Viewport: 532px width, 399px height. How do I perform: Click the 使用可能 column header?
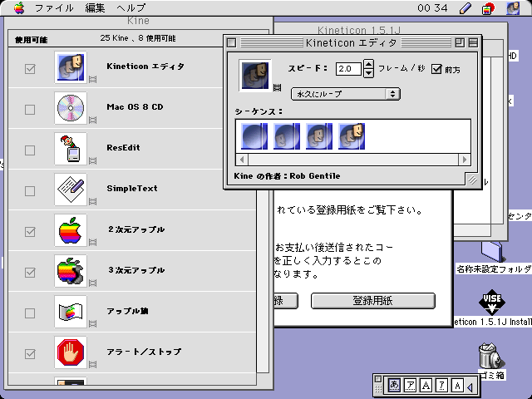(x=31, y=40)
